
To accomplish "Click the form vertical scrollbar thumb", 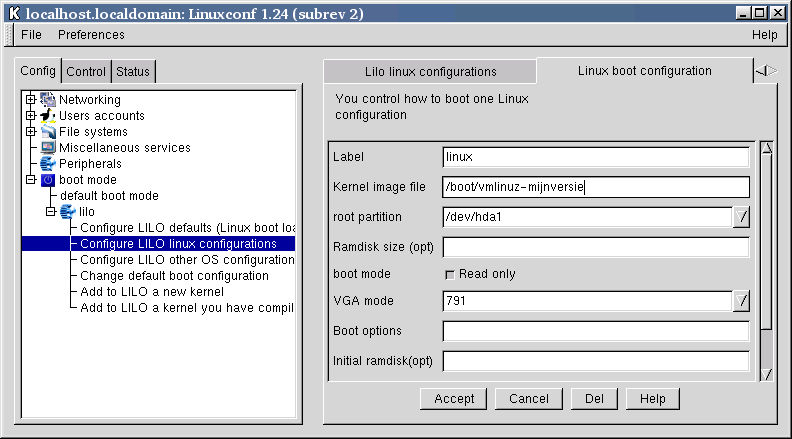I will [x=767, y=242].
